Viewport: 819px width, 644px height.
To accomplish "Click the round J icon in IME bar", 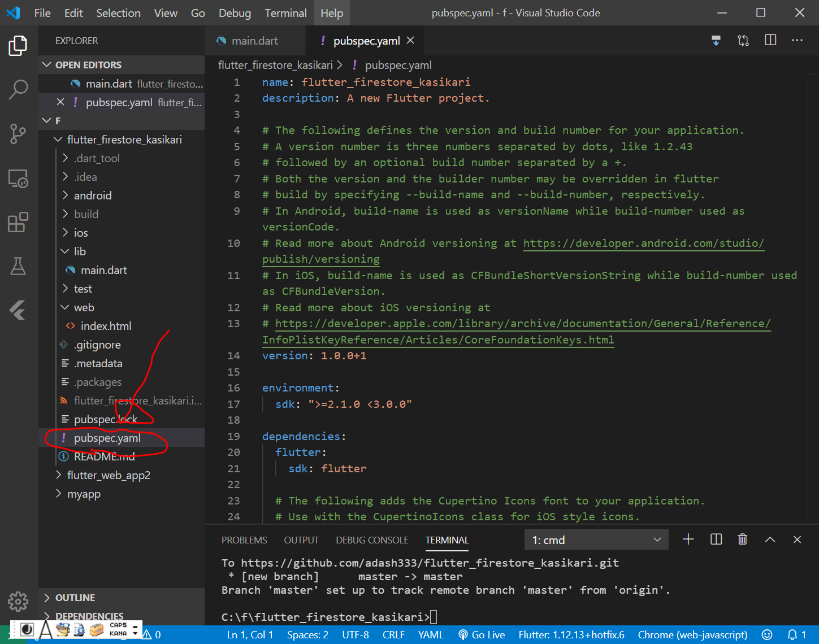I will click(27, 629).
